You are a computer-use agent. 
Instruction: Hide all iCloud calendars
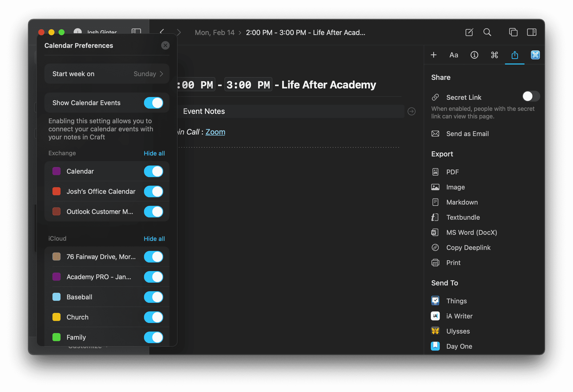click(x=154, y=239)
